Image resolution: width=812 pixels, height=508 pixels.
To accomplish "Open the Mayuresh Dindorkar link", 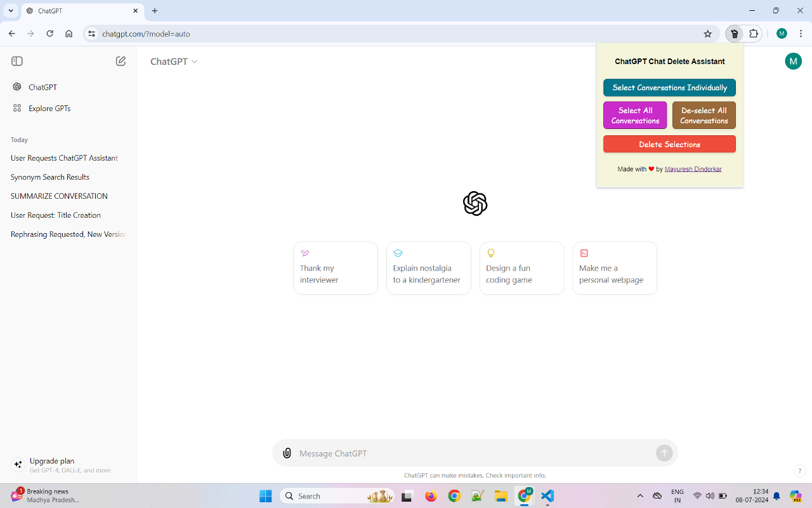I will (x=693, y=169).
